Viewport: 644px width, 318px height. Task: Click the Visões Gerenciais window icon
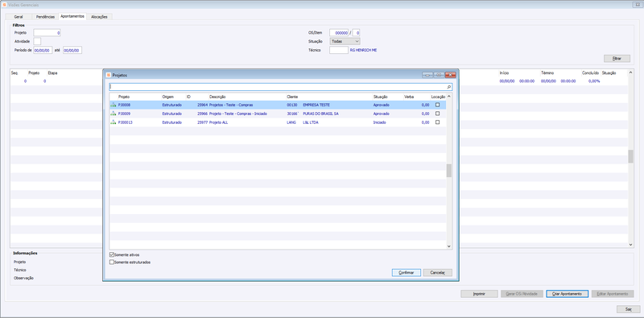[5, 5]
